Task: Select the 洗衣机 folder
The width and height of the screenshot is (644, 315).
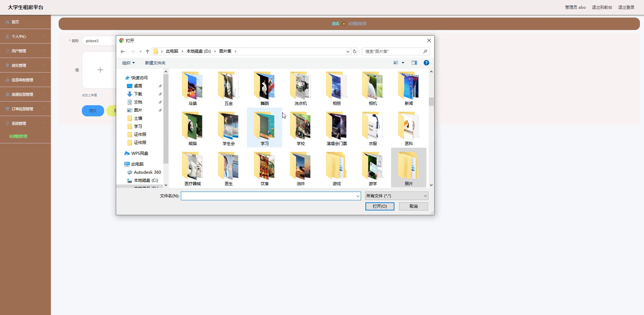Action: (300, 88)
